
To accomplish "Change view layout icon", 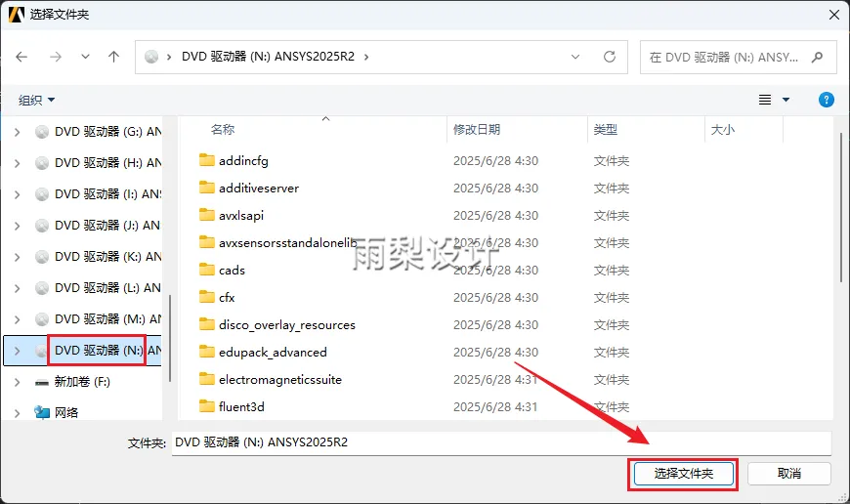I will point(765,100).
